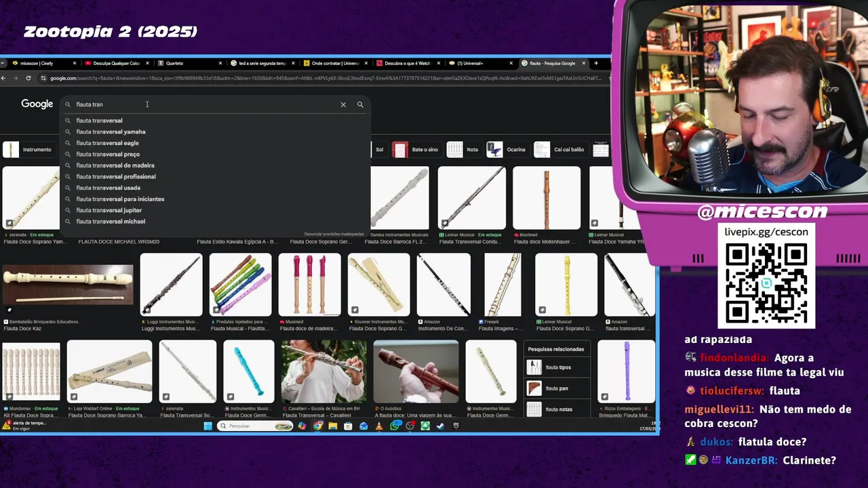This screenshot has height=488, width=868.
Task: Open WhatsApp from the taskbar
Action: pyautogui.click(x=395, y=426)
